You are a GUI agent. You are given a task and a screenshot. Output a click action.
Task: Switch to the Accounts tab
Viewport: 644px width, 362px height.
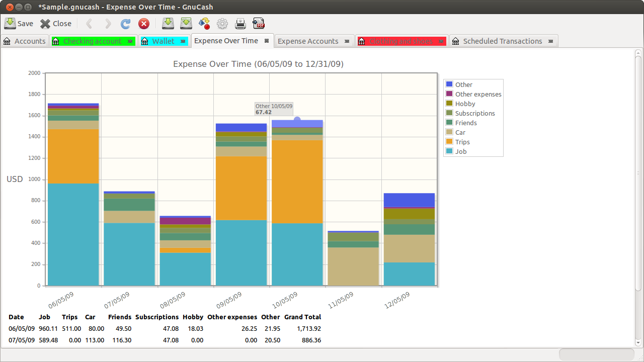pyautogui.click(x=24, y=41)
